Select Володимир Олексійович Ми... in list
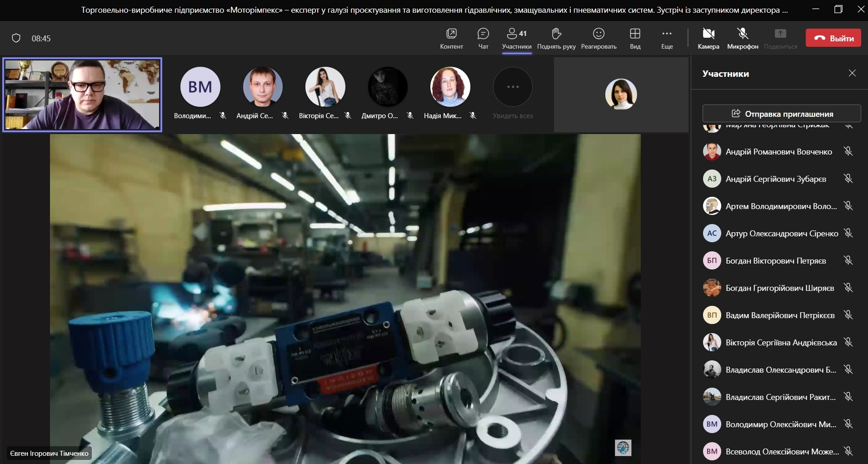The width and height of the screenshot is (868, 464). click(x=778, y=424)
